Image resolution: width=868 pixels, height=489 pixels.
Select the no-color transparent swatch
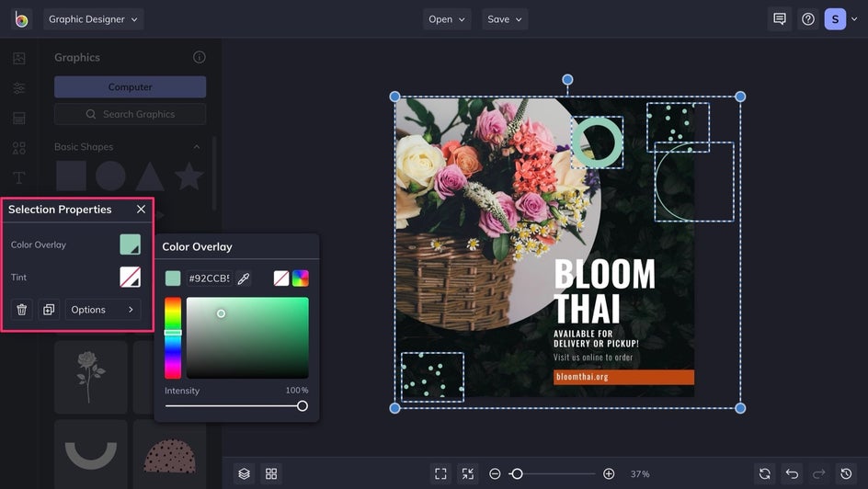tap(281, 279)
